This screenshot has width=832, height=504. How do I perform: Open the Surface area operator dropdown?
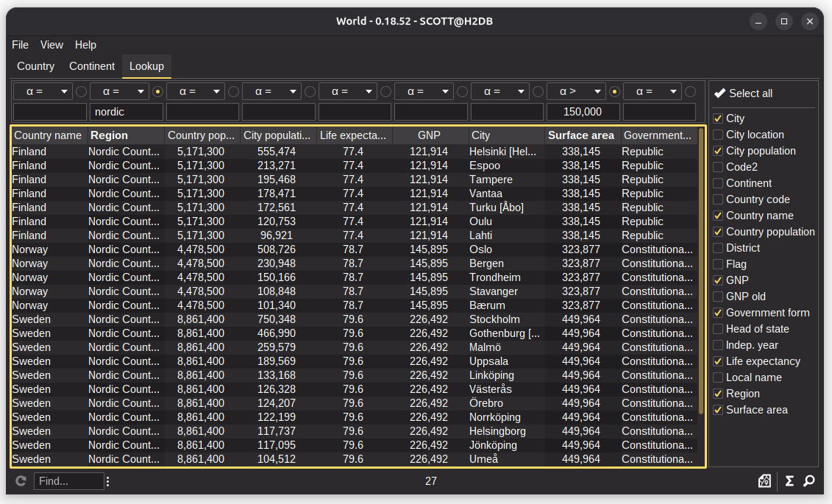(576, 92)
